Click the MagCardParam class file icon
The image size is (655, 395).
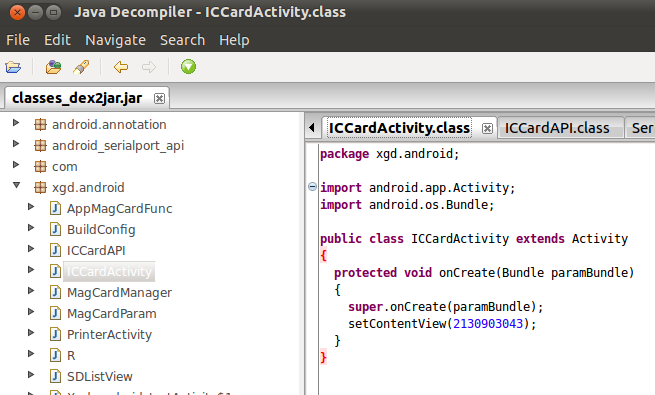(55, 313)
